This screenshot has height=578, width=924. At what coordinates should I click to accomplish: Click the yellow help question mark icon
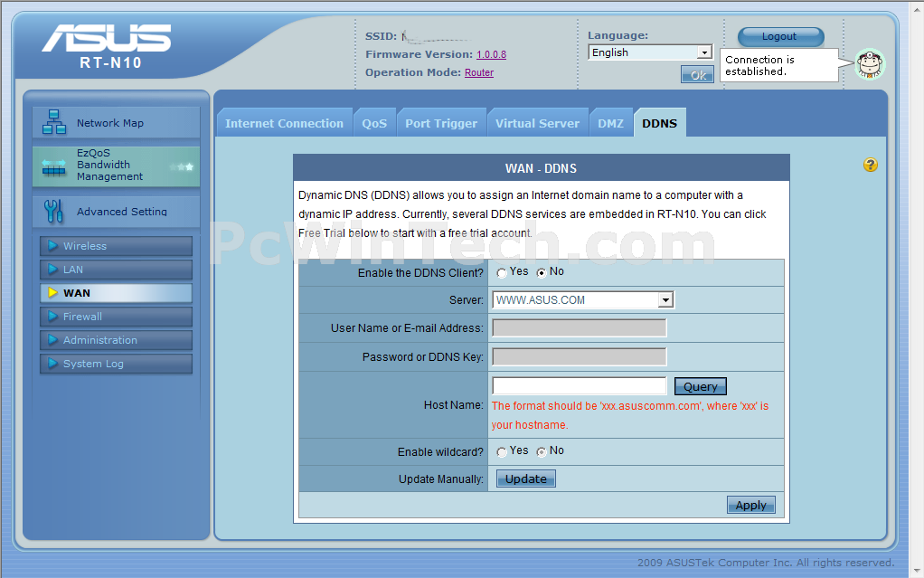[x=871, y=165]
